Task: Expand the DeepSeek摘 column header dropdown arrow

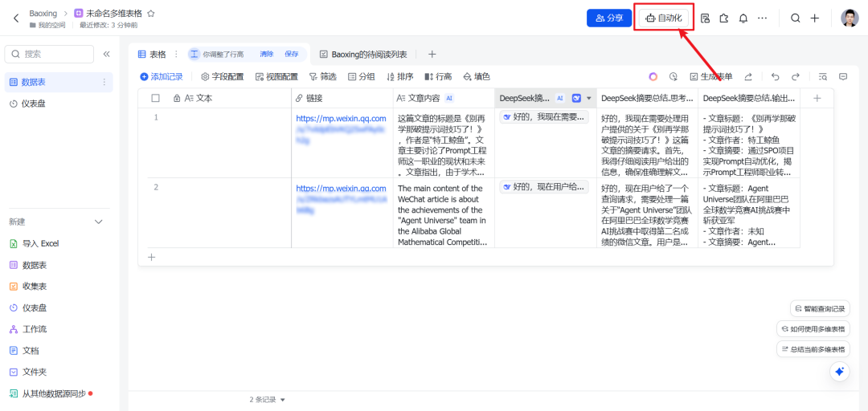Action: [x=588, y=98]
